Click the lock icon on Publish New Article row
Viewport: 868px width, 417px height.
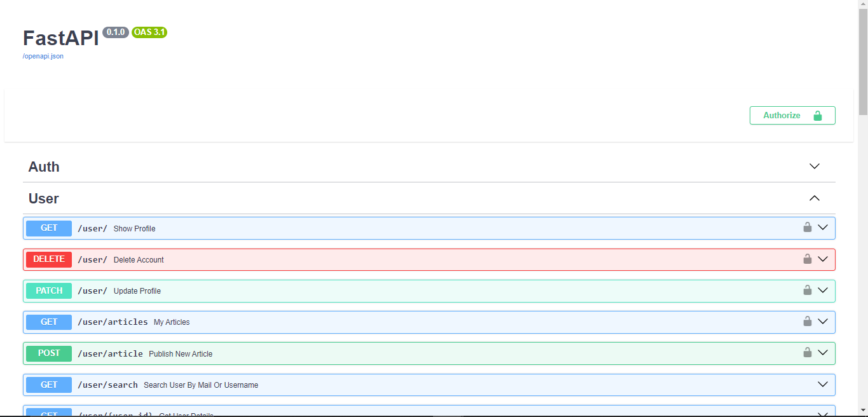coord(807,352)
